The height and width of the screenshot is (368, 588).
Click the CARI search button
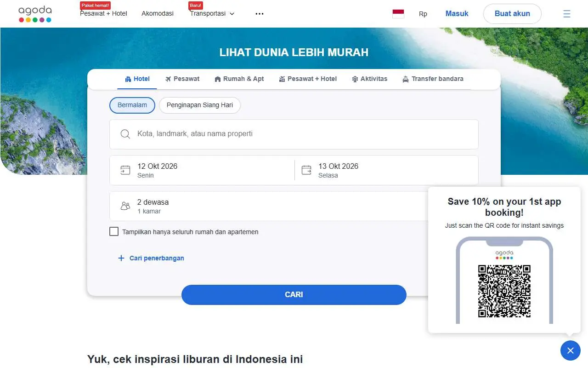(x=294, y=295)
